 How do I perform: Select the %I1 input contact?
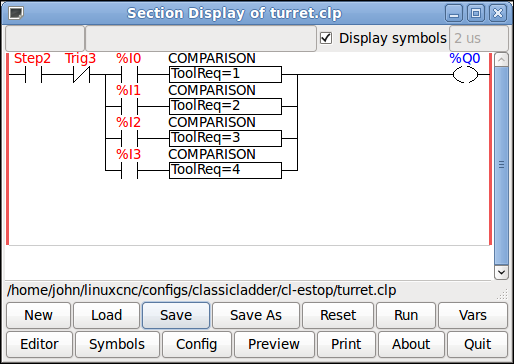[x=129, y=106]
